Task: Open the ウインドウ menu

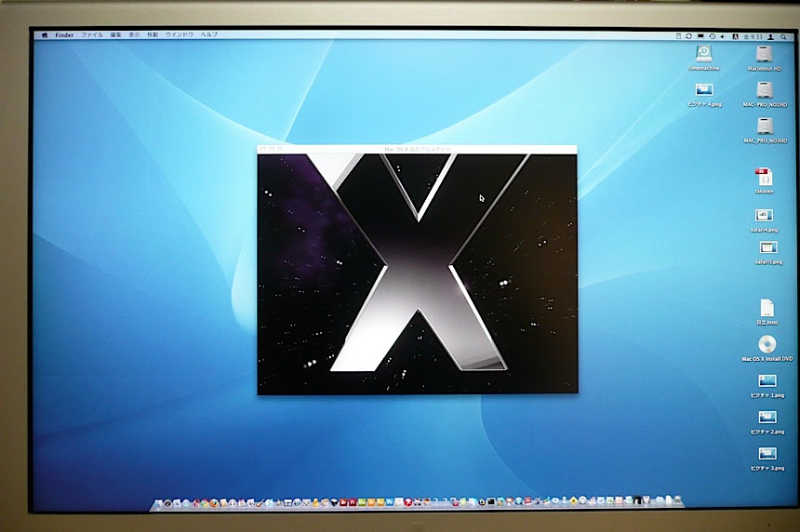Action: click(180, 34)
